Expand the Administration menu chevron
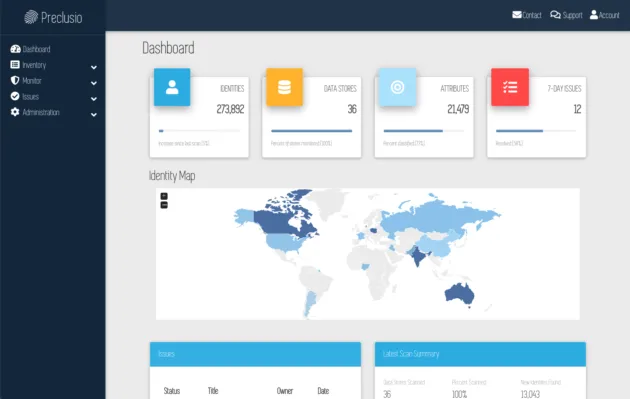630x399 pixels. tap(94, 115)
